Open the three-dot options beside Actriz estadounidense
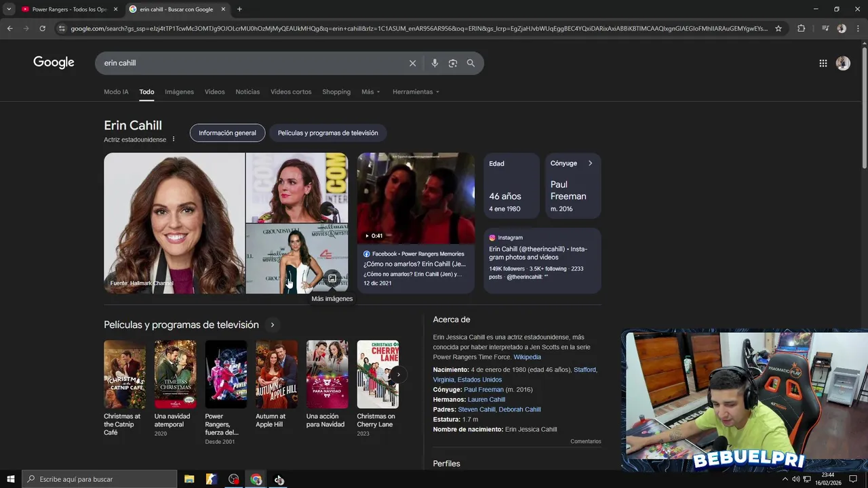Viewport: 868px width, 488px height. tap(173, 140)
